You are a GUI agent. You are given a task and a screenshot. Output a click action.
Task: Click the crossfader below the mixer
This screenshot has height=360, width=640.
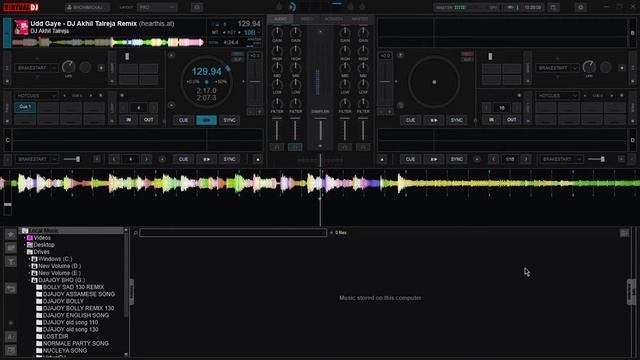(320, 160)
